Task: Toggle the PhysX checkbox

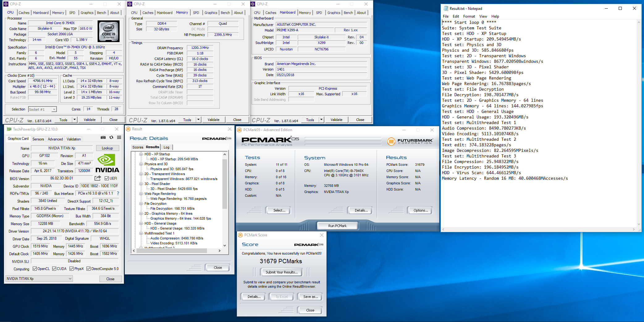Action: pos(71,269)
